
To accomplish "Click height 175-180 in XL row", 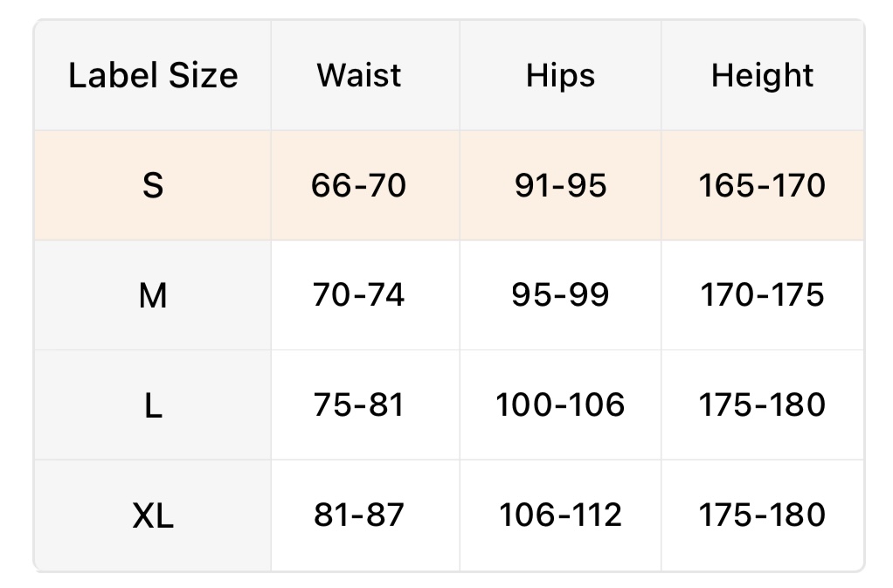I will (762, 515).
